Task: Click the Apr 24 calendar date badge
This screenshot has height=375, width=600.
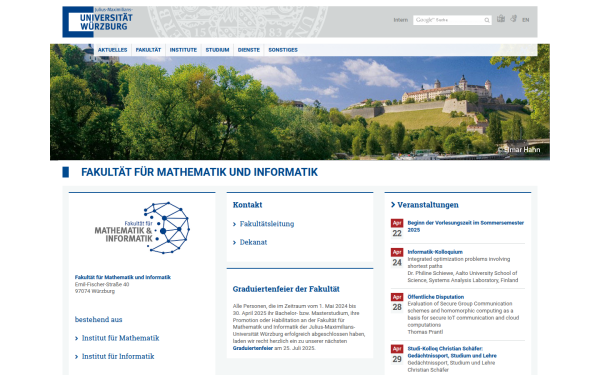Action: [397, 258]
